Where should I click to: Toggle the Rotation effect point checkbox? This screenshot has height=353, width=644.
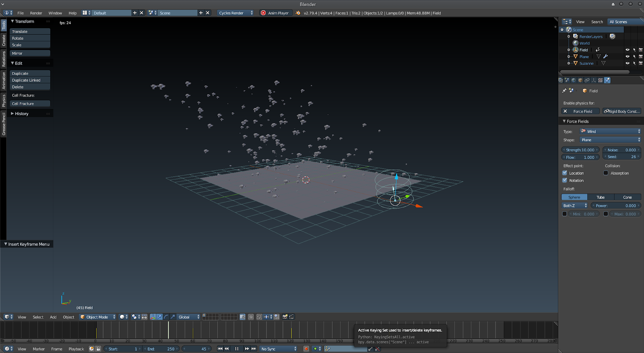pos(565,180)
